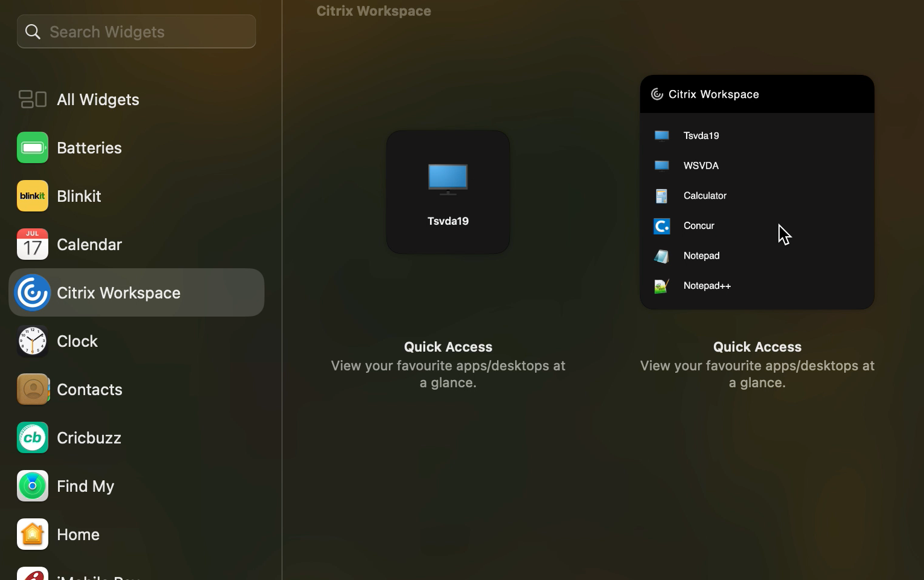This screenshot has width=924, height=580.
Task: Select Notepad++ in the Citrix widget
Action: pos(707,286)
